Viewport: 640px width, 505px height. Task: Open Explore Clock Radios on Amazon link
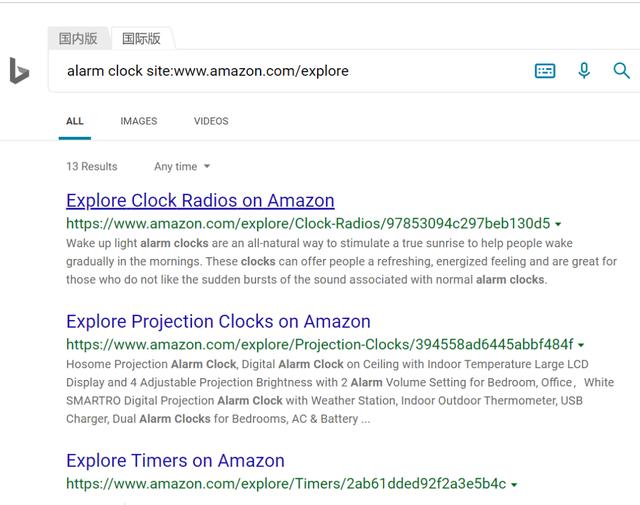[200, 200]
